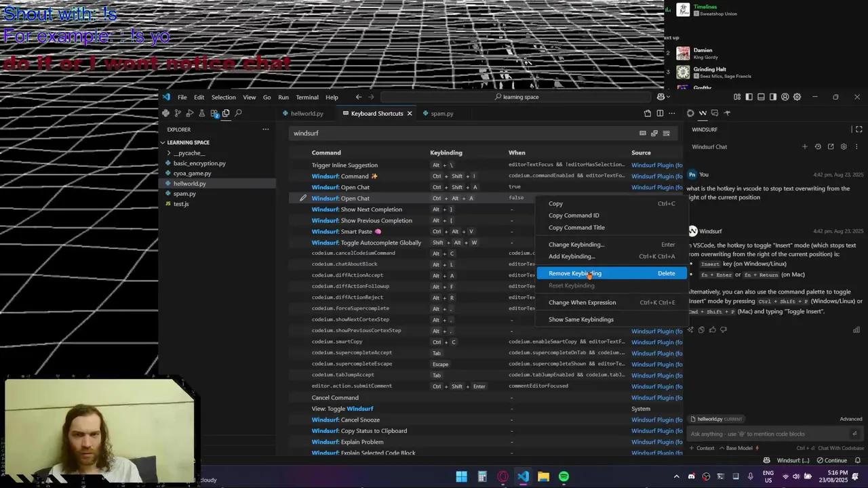This screenshot has height=488, width=868.
Task: Select Windsurf icon in secondary sidebar
Action: click(703, 113)
